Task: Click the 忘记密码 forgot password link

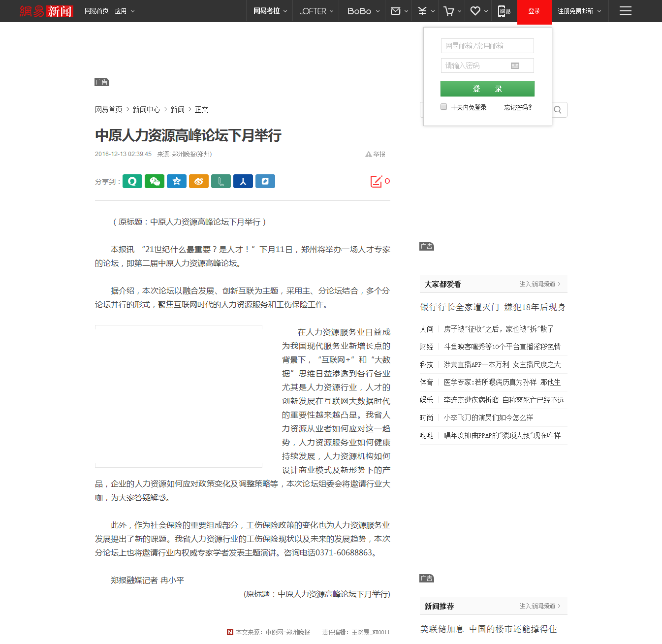Action: [x=518, y=107]
